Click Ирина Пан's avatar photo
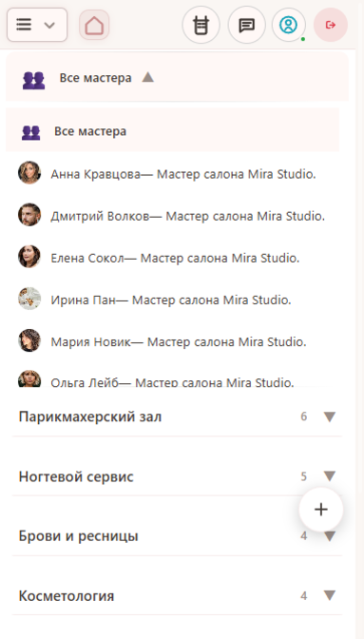 [x=29, y=299]
